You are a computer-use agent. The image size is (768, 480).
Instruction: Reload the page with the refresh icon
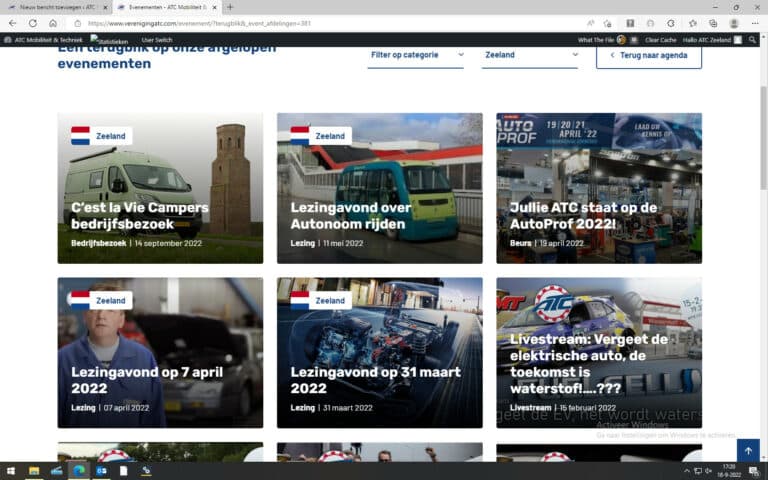click(33, 23)
